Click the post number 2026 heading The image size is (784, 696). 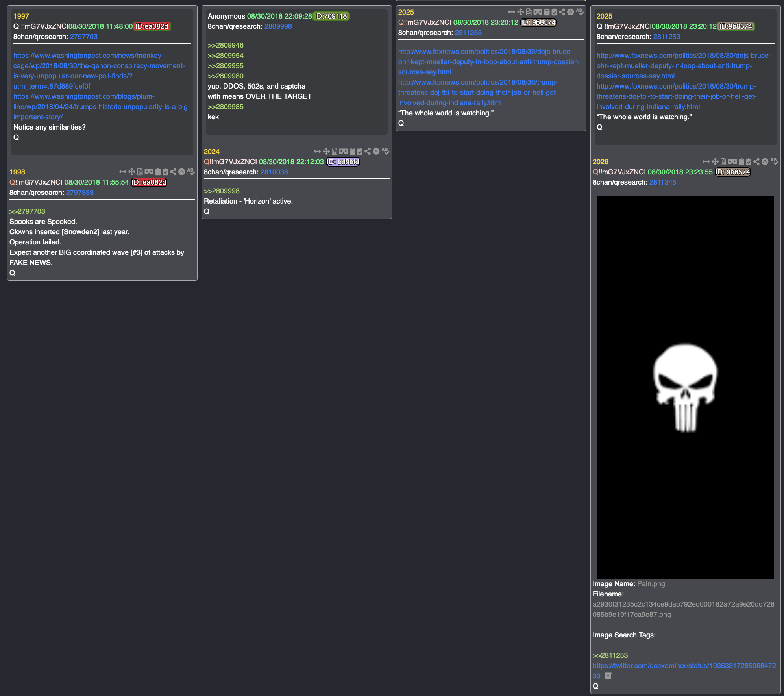[601, 162]
